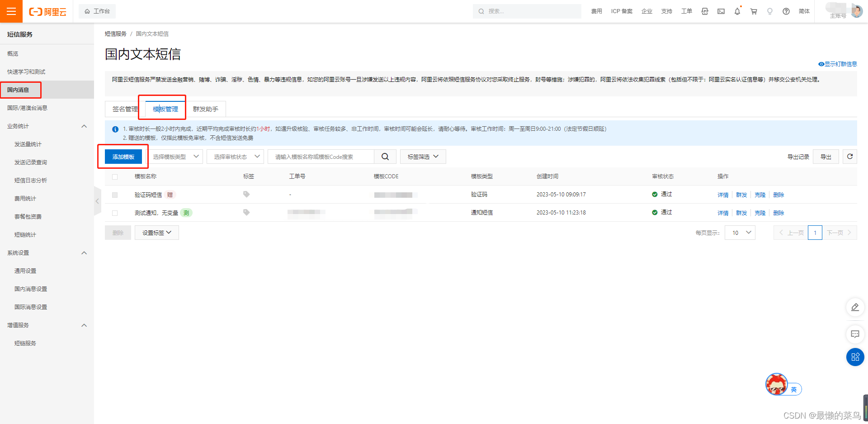Open the shopping cart icon

pos(754,11)
